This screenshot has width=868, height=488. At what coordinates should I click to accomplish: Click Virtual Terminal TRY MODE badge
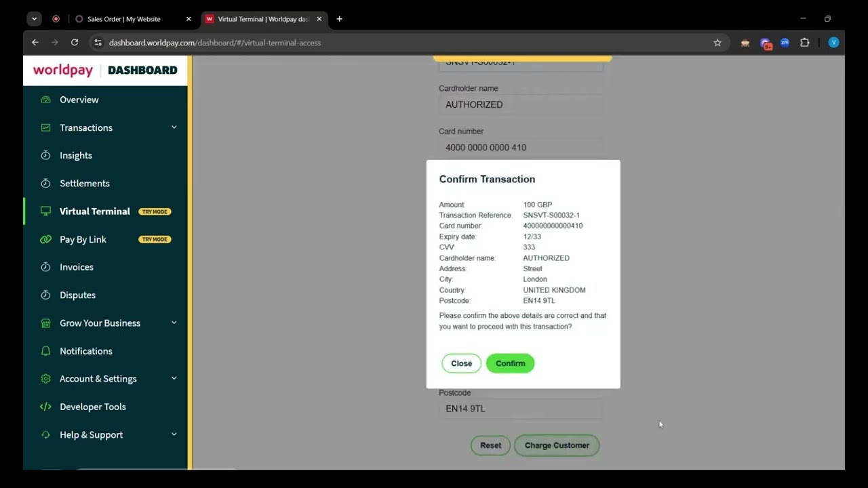pyautogui.click(x=155, y=211)
